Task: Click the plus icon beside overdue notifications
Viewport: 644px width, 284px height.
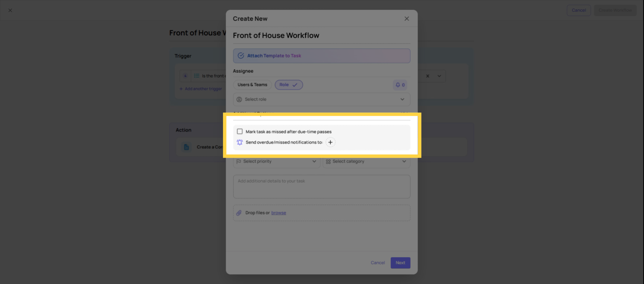Action: tap(330, 142)
